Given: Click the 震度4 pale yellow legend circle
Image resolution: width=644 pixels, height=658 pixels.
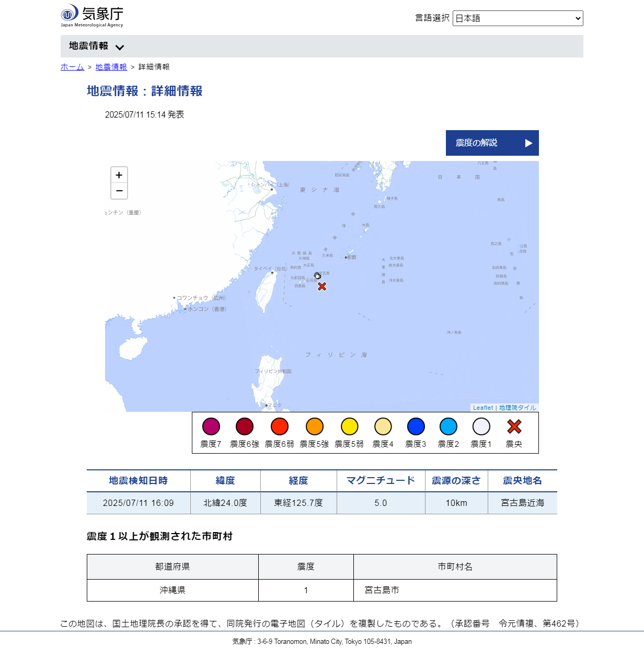Looking at the screenshot, I should tap(383, 426).
